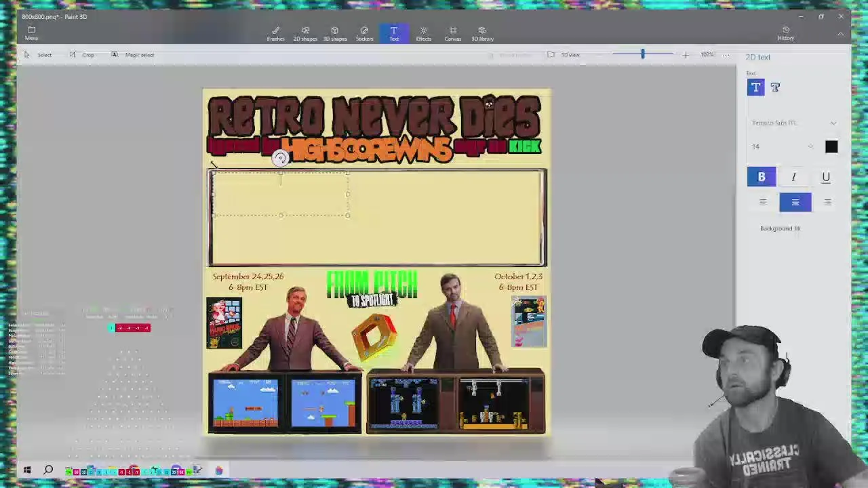Open the font size 14 dropdown
The image size is (868, 488).
(x=782, y=146)
